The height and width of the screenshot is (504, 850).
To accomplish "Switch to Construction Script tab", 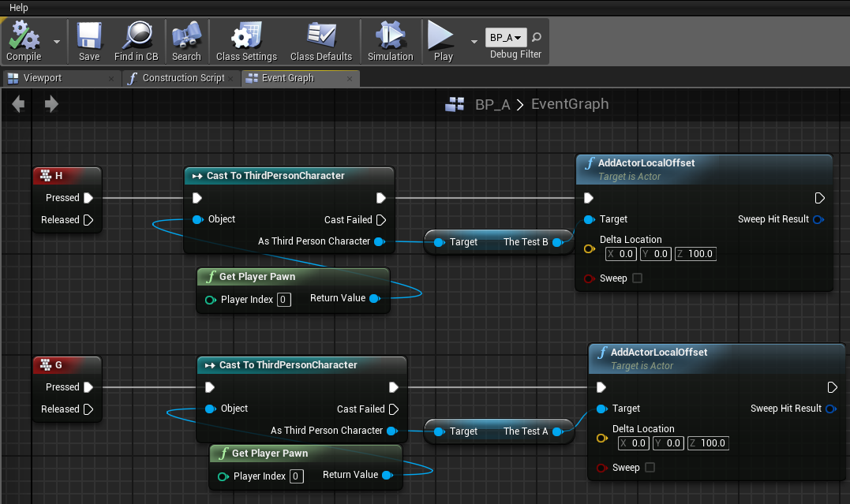I will [183, 78].
